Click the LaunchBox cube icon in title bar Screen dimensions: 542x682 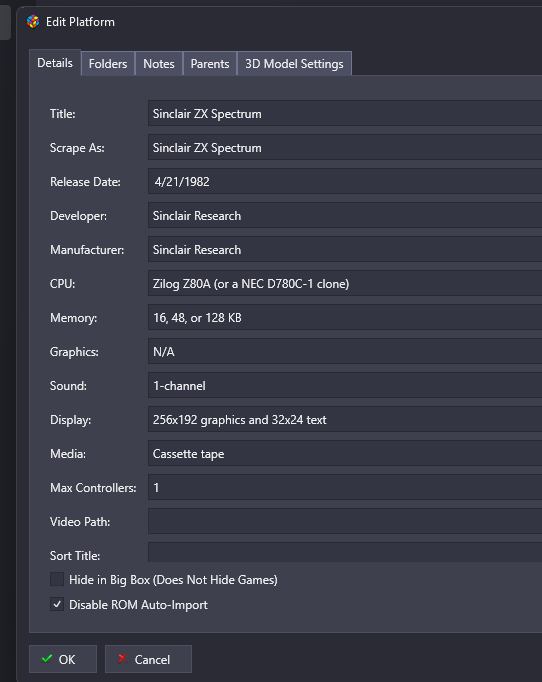point(33,21)
